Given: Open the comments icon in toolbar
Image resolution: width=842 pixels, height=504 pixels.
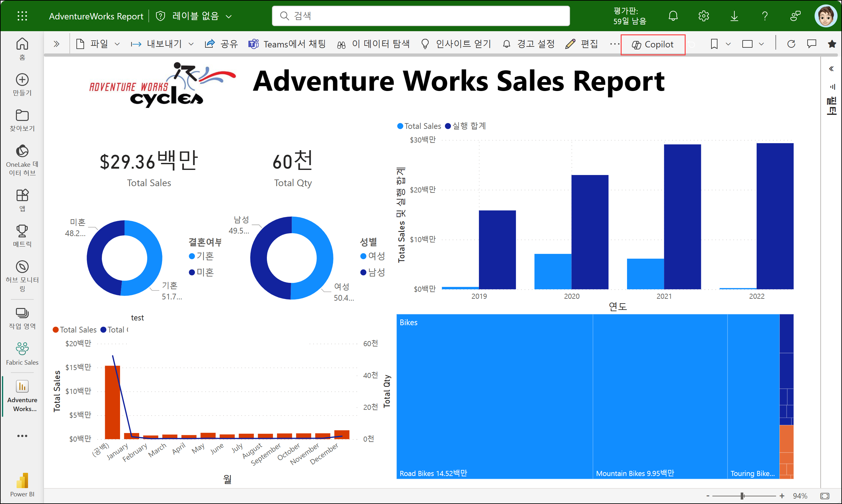Looking at the screenshot, I should coord(811,44).
